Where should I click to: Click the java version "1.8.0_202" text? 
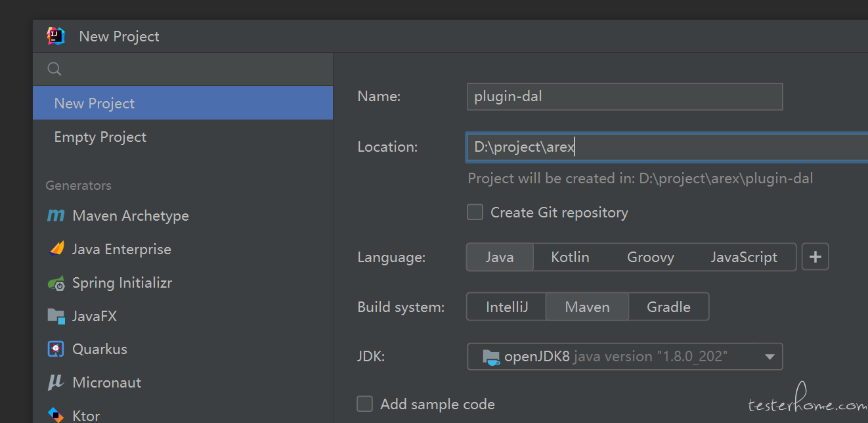[x=650, y=357]
